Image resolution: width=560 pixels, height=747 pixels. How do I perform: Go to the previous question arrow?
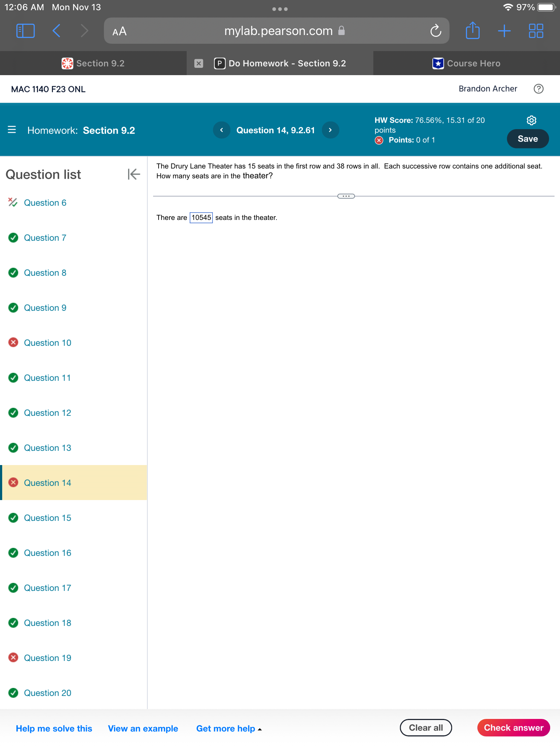coord(222,130)
